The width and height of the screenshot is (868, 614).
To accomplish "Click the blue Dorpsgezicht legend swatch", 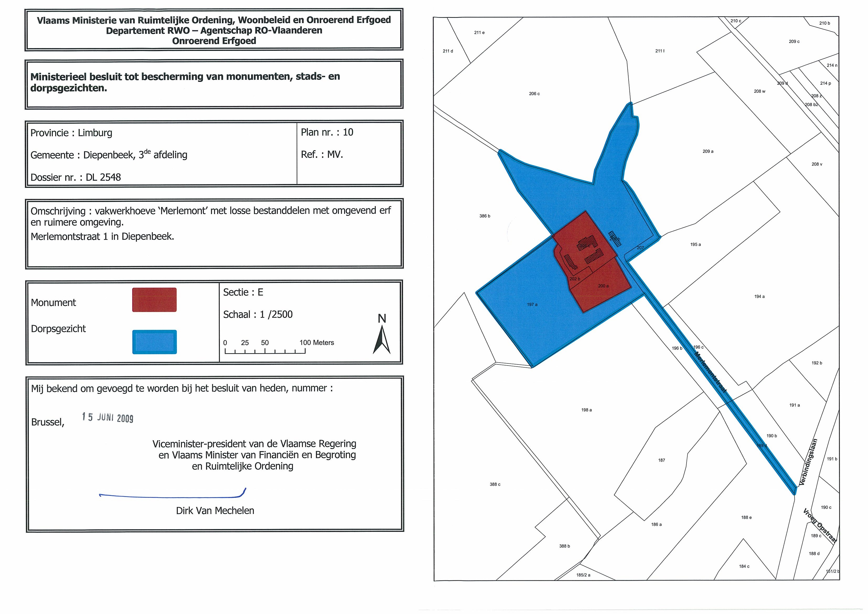I will pos(154,342).
